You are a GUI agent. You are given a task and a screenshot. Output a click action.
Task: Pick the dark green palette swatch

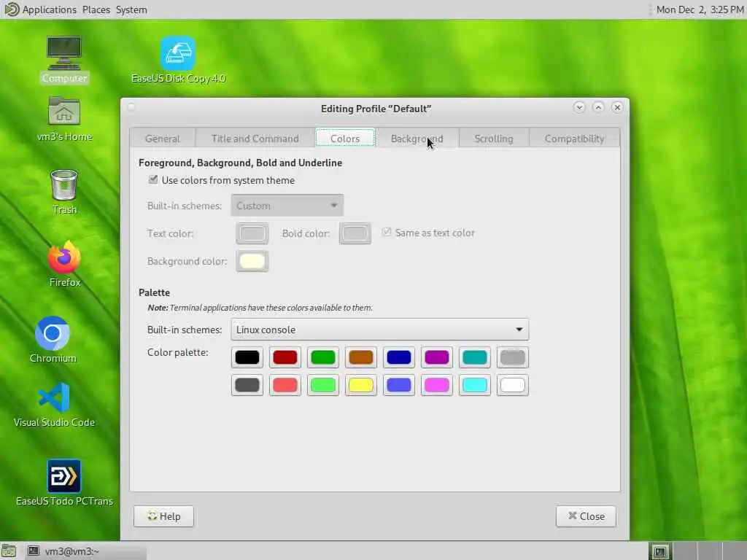[323, 357]
